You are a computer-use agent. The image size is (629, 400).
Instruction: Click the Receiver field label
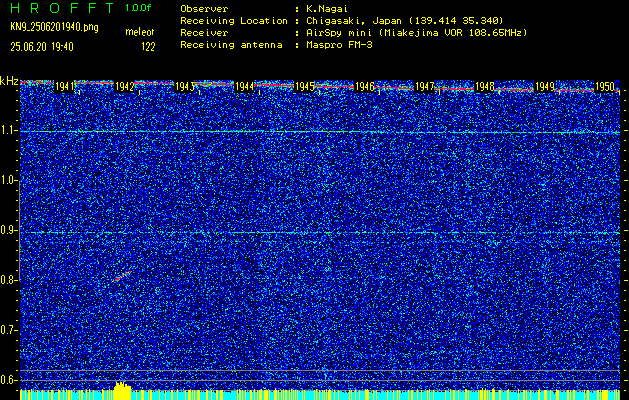point(204,33)
